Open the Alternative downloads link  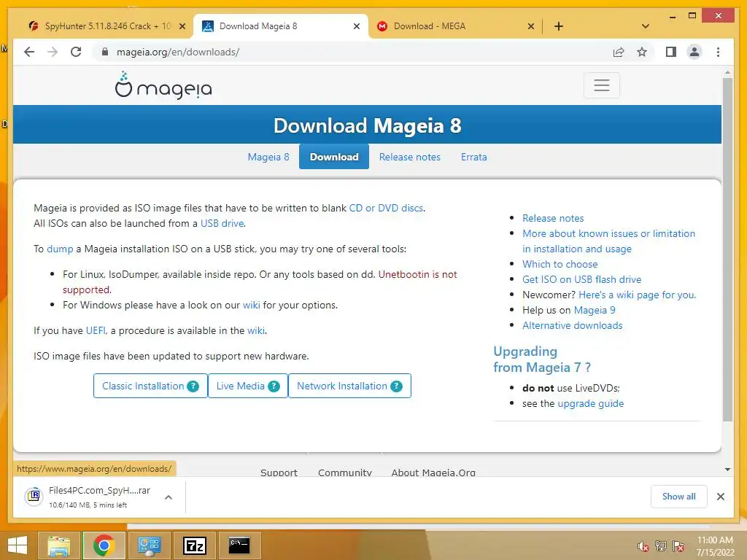pyautogui.click(x=572, y=325)
